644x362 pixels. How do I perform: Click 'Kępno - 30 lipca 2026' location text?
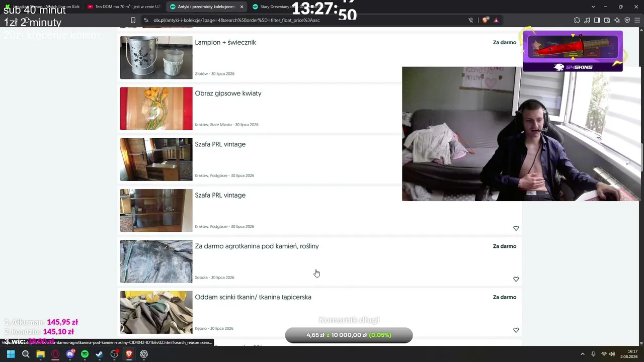click(x=214, y=328)
